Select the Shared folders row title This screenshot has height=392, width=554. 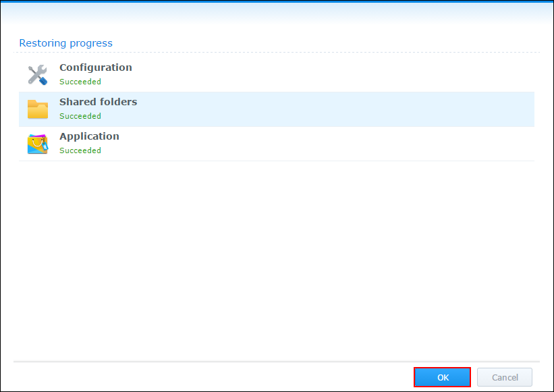pos(99,102)
